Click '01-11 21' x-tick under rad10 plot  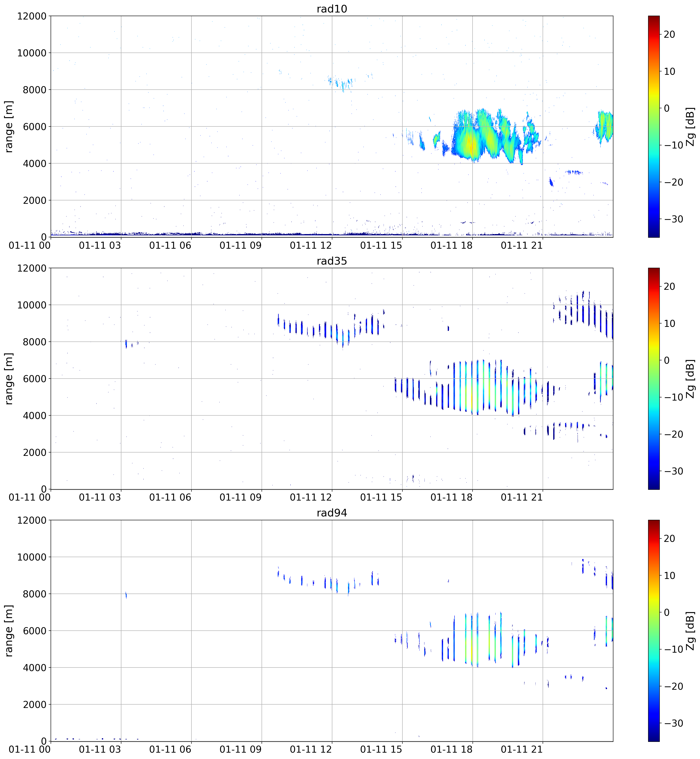(x=522, y=246)
